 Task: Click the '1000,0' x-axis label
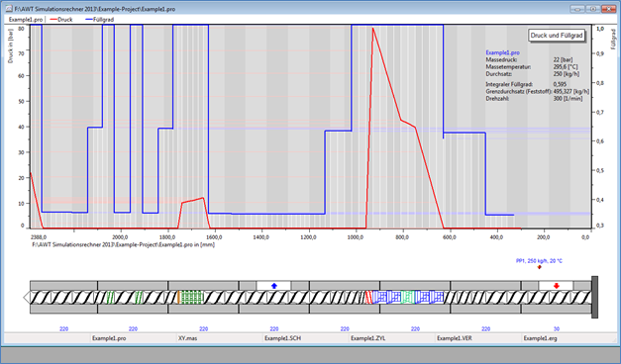356,237
